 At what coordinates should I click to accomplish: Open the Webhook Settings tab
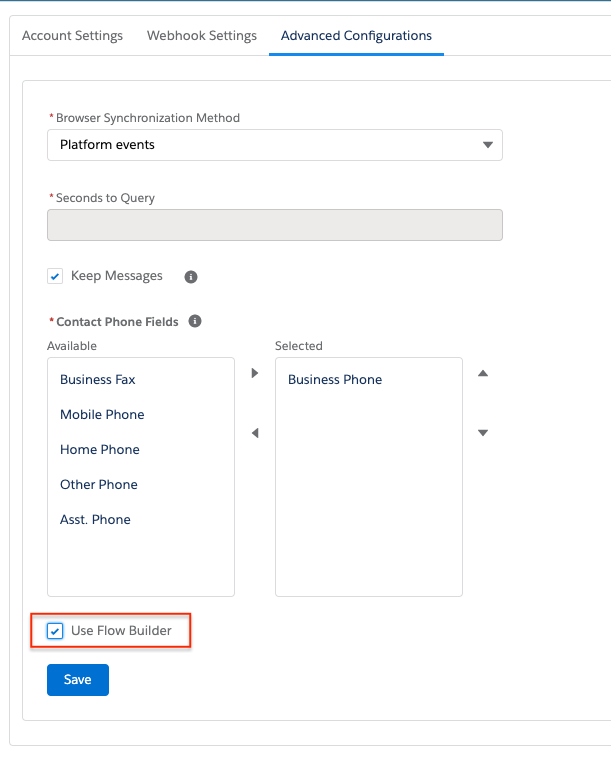point(202,36)
